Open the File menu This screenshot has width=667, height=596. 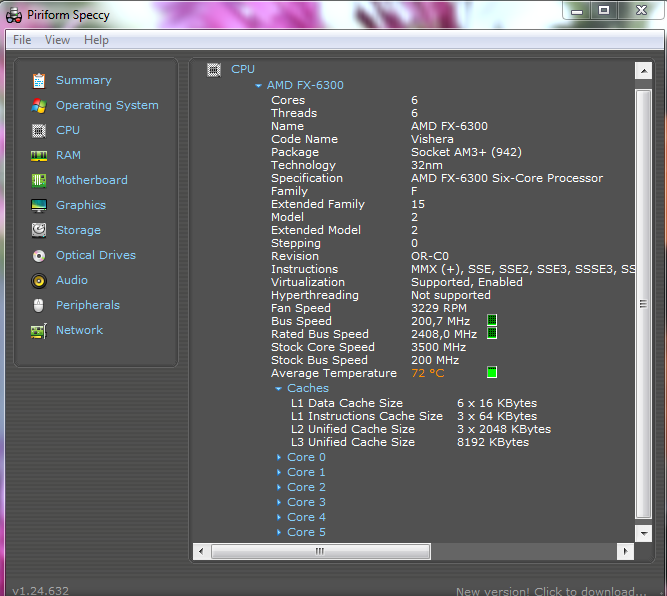(22, 40)
